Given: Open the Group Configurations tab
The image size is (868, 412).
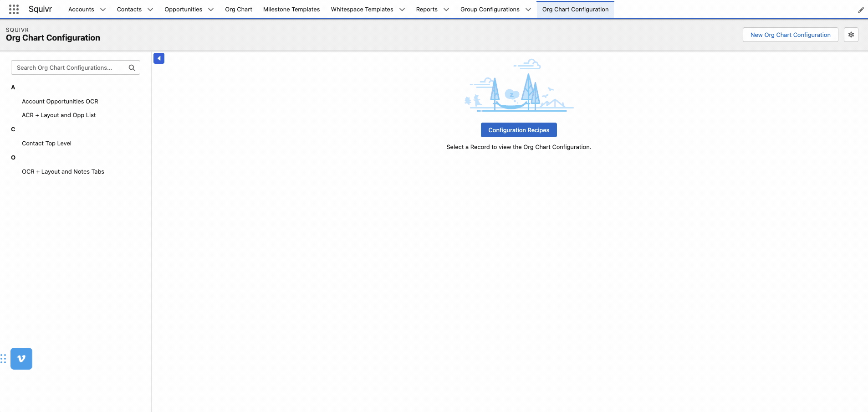Looking at the screenshot, I should pyautogui.click(x=490, y=10).
